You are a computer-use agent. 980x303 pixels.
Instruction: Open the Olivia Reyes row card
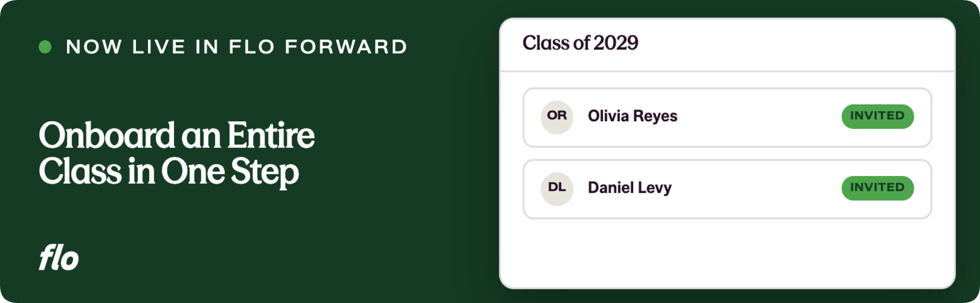(x=727, y=118)
